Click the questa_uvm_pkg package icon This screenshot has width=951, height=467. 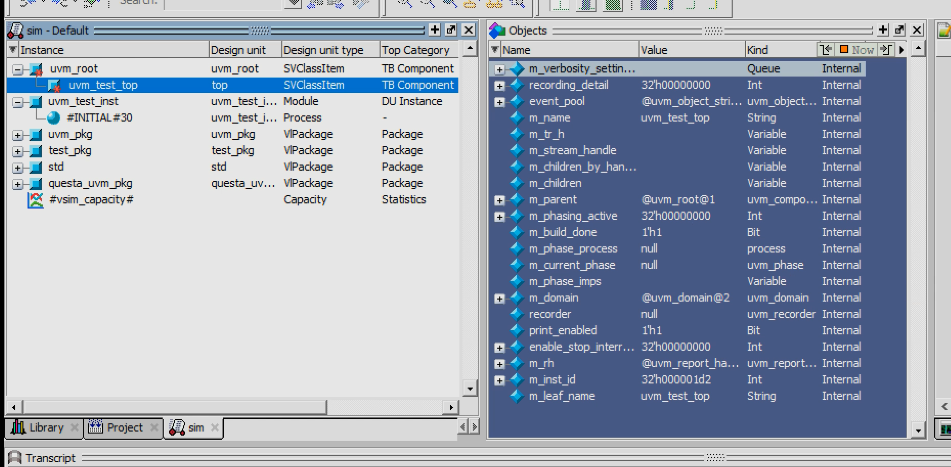click(x=36, y=183)
